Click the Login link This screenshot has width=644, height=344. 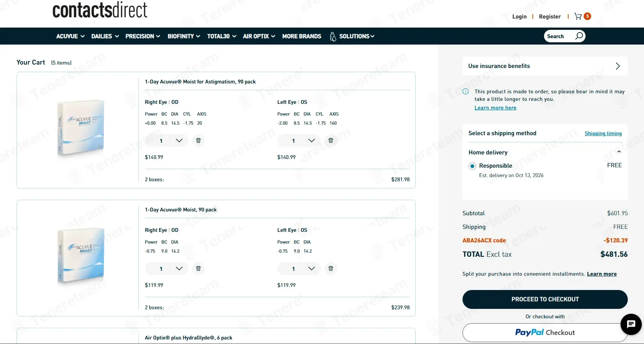(520, 17)
